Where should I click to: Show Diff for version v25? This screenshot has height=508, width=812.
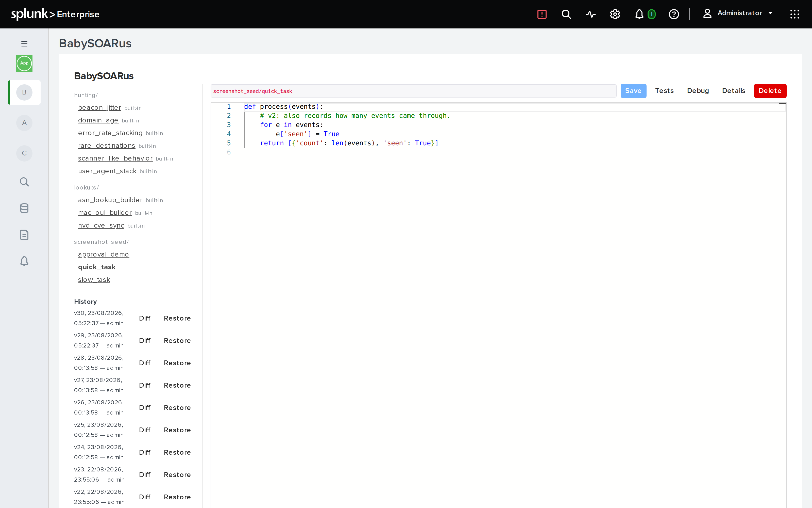coord(145,430)
